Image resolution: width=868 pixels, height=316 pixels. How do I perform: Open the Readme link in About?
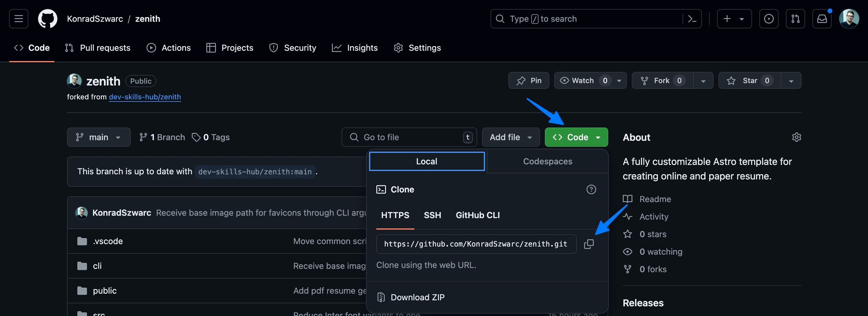pyautogui.click(x=647, y=199)
